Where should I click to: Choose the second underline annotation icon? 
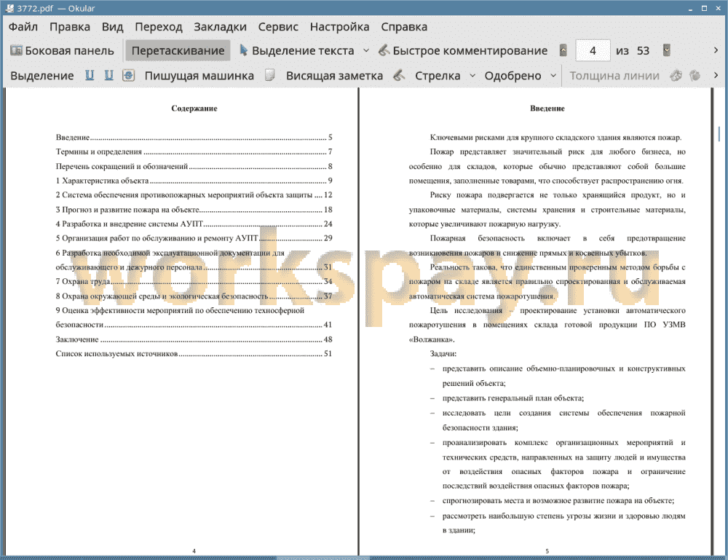[x=109, y=75]
